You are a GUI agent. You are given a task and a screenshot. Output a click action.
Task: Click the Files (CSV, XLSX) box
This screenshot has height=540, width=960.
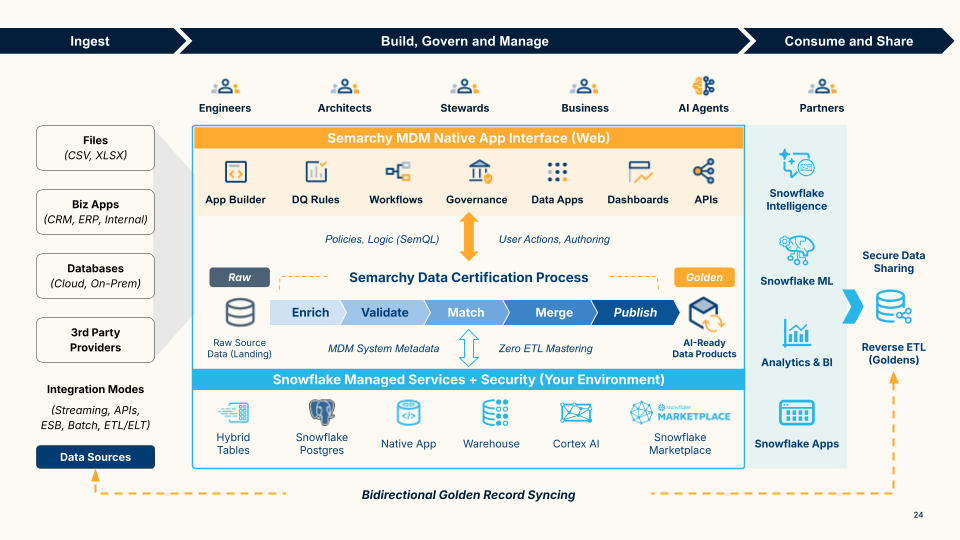click(96, 148)
